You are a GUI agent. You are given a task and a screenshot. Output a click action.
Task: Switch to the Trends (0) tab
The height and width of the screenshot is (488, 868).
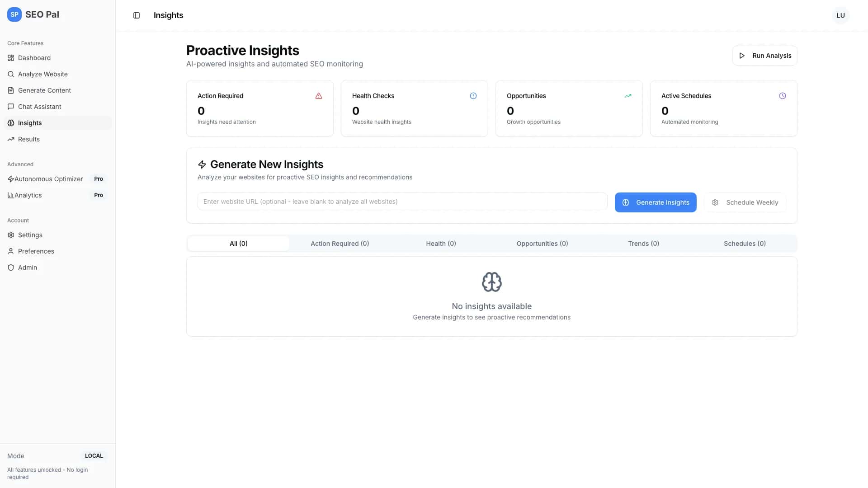tap(643, 243)
